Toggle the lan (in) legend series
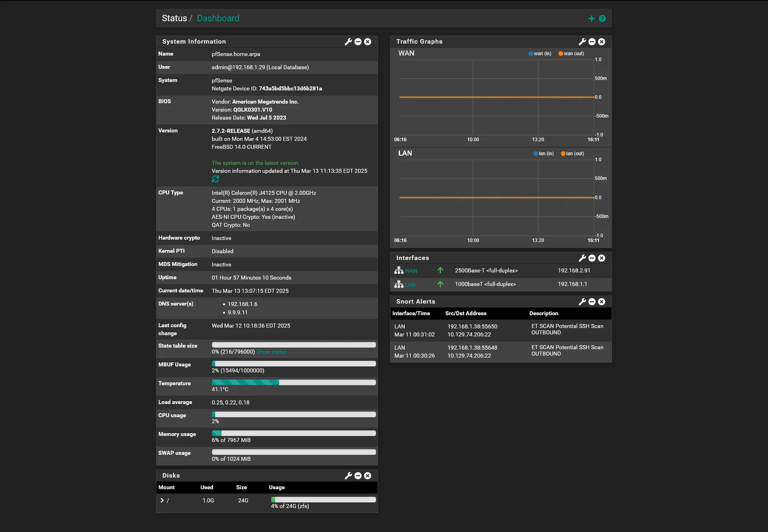This screenshot has width=768, height=532. (544, 154)
